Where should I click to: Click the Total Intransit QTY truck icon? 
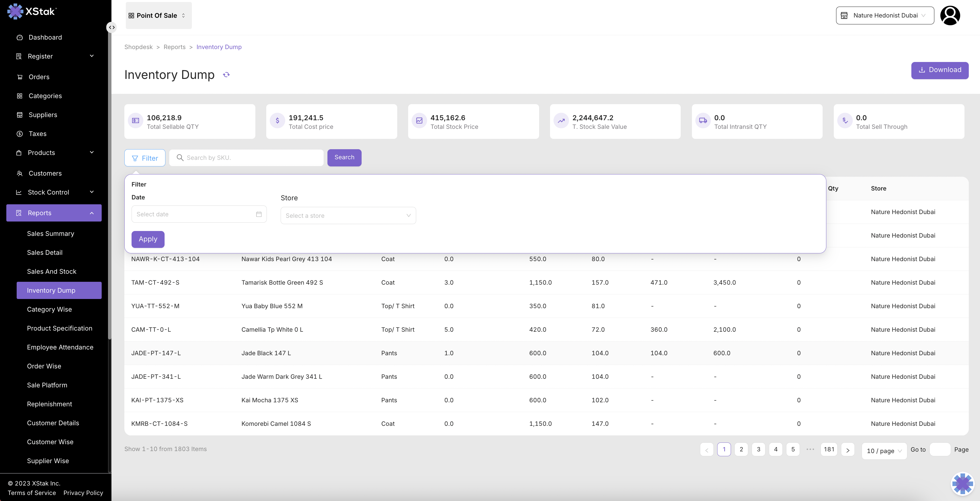(703, 121)
